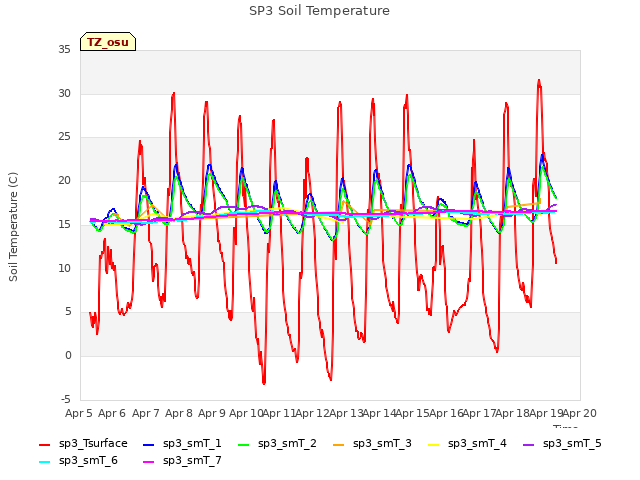The image size is (640, 480).
Task: Click the green sp3_smT_2 legend swatch
Action: point(243,444)
